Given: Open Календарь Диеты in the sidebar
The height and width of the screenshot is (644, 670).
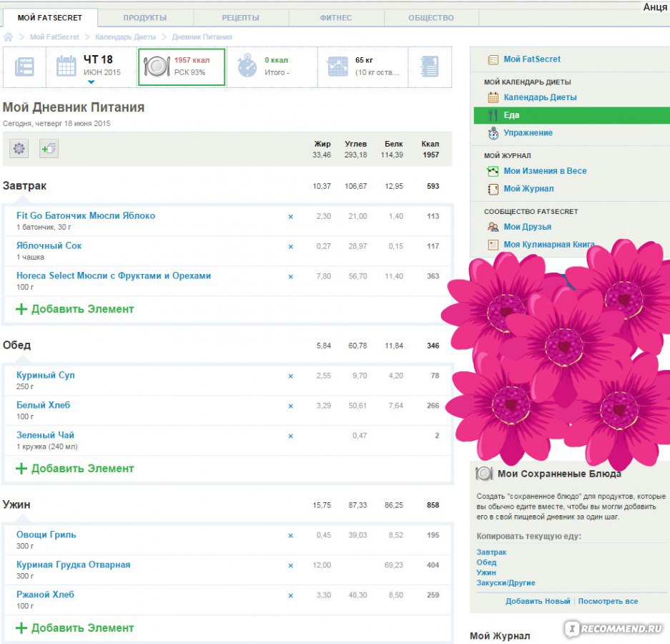Looking at the screenshot, I should 540,97.
